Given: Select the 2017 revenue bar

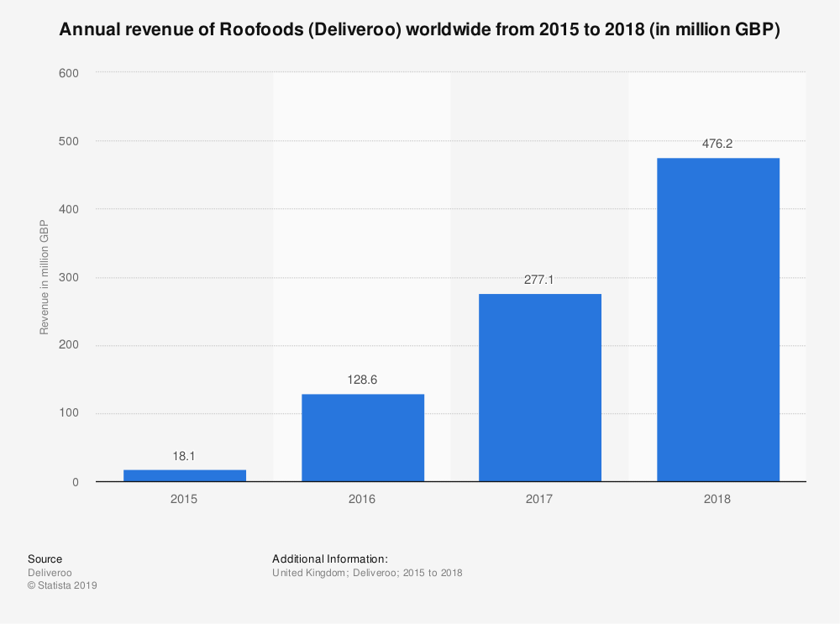Looking at the screenshot, I should pyautogui.click(x=539, y=387).
